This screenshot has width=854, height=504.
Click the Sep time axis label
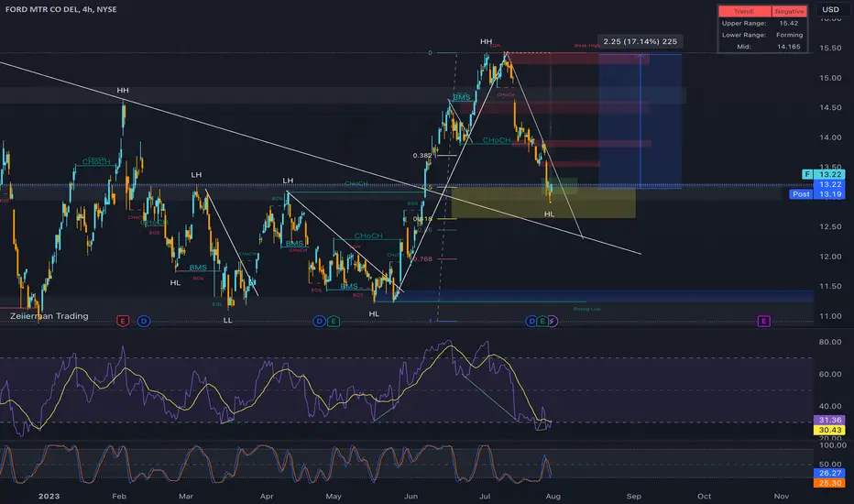(633, 497)
